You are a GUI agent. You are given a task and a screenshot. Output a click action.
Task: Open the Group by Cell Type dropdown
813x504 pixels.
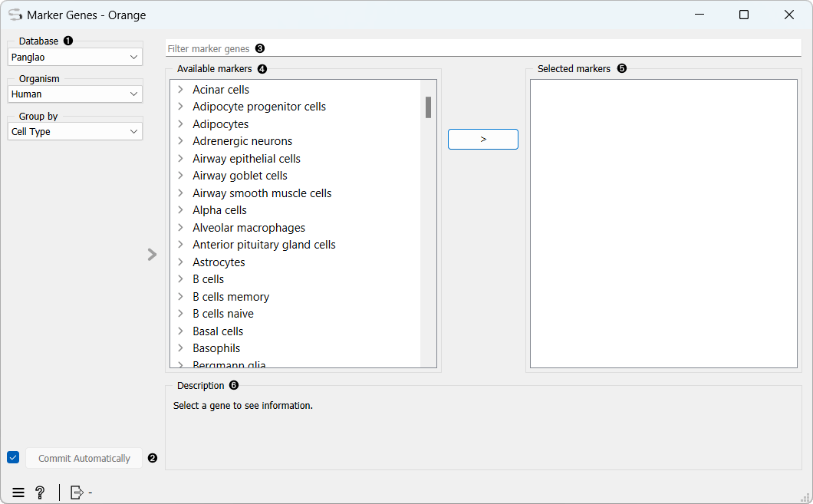[75, 131]
